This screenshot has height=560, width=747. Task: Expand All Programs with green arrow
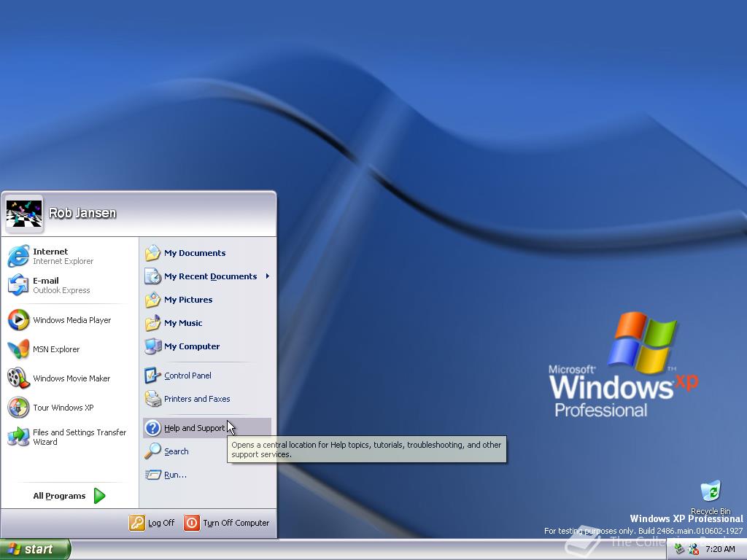tap(99, 496)
